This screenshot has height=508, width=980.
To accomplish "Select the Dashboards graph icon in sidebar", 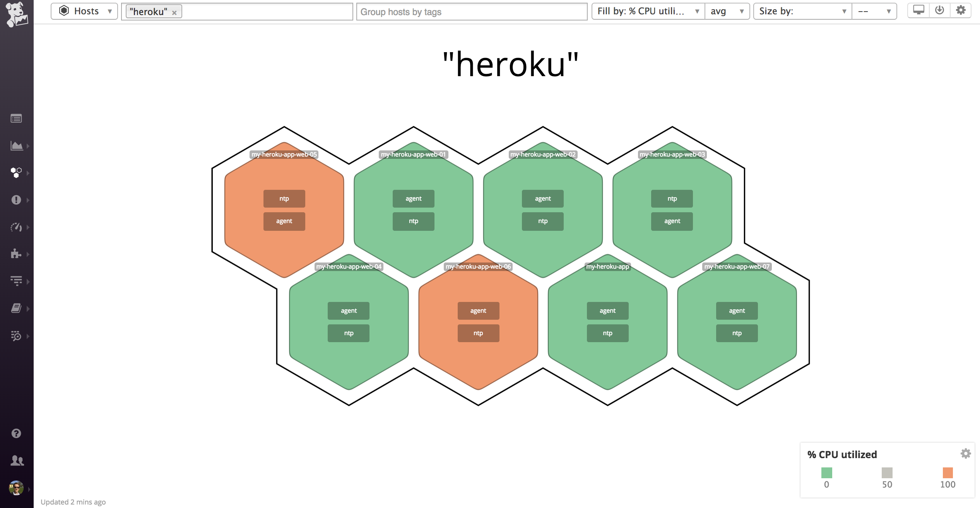I will (x=16, y=146).
